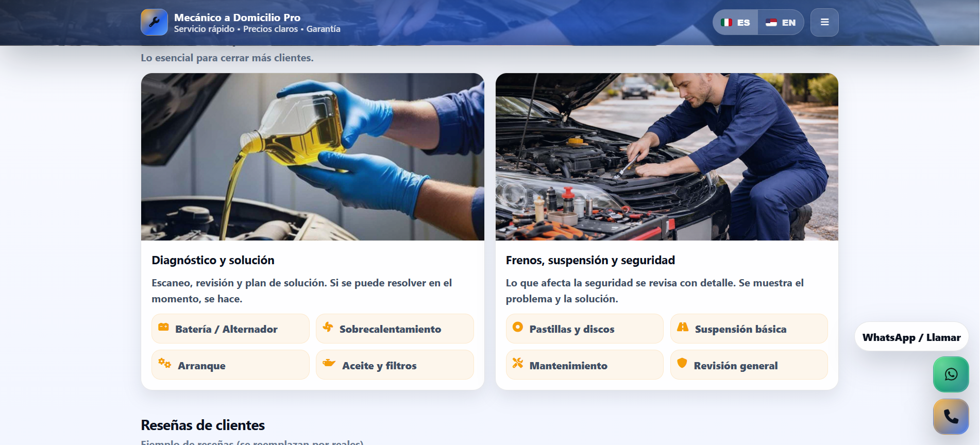Select the Pastillas y discos service chip
This screenshot has height=445, width=980.
pyautogui.click(x=584, y=329)
